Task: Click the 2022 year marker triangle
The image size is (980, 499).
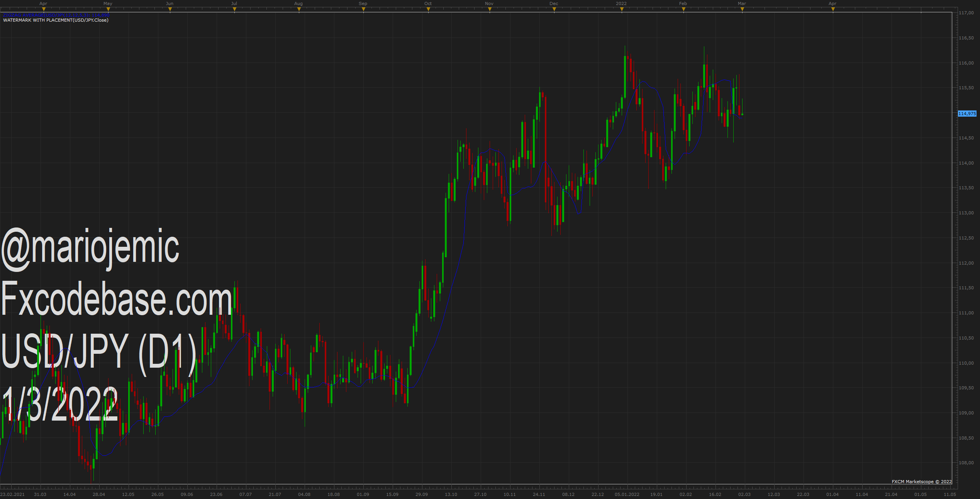Action: coord(622,9)
